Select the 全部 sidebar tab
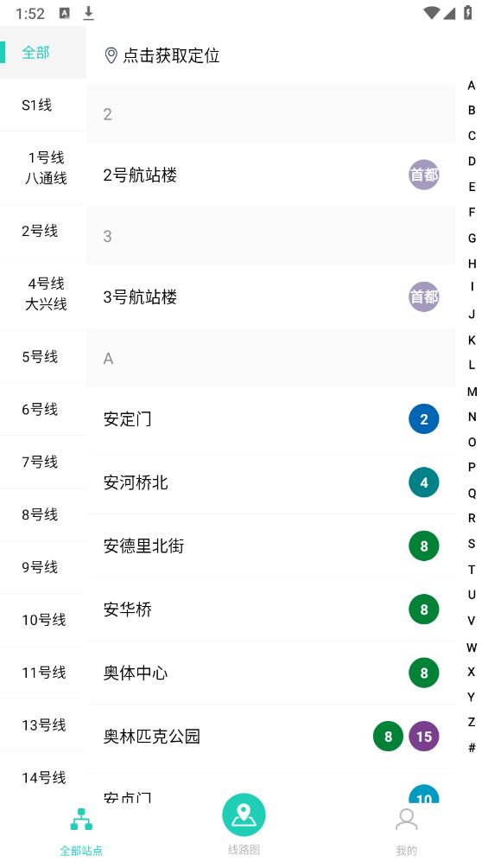 tap(43, 53)
